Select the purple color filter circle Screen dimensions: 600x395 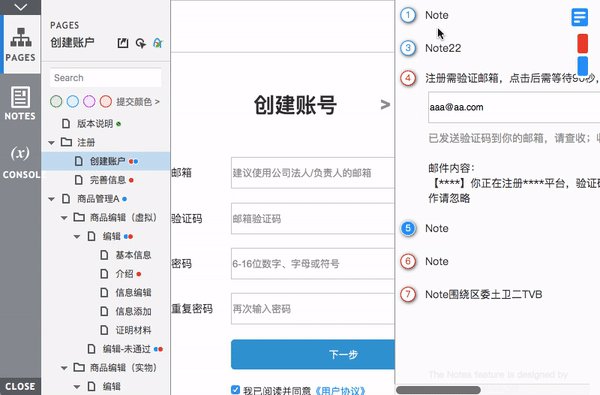89,101
